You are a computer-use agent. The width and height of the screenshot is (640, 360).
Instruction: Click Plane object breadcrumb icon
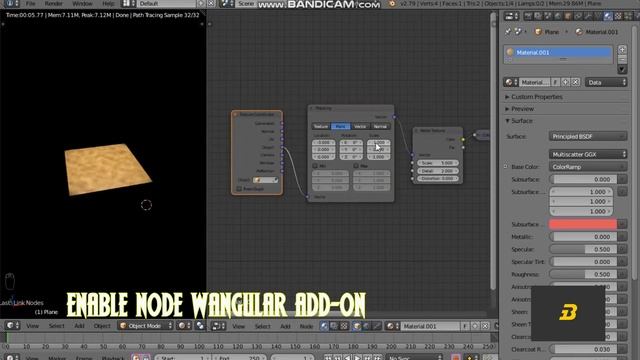(x=538, y=32)
